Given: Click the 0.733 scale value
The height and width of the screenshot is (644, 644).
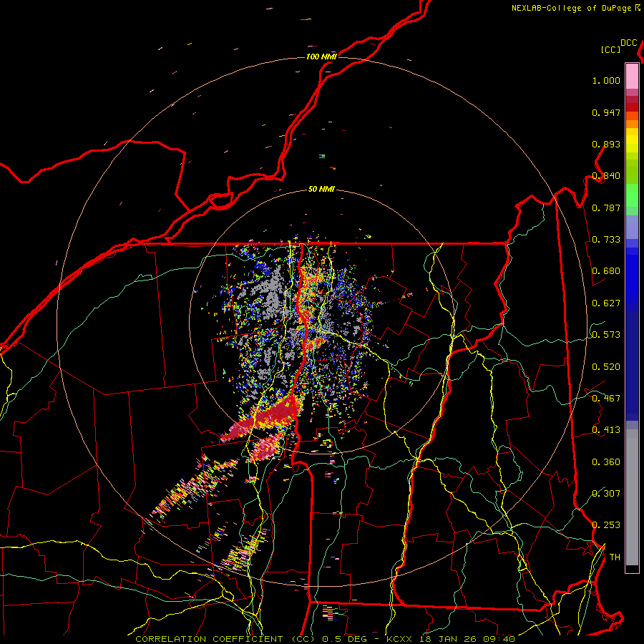Looking at the screenshot, I should (606, 240).
